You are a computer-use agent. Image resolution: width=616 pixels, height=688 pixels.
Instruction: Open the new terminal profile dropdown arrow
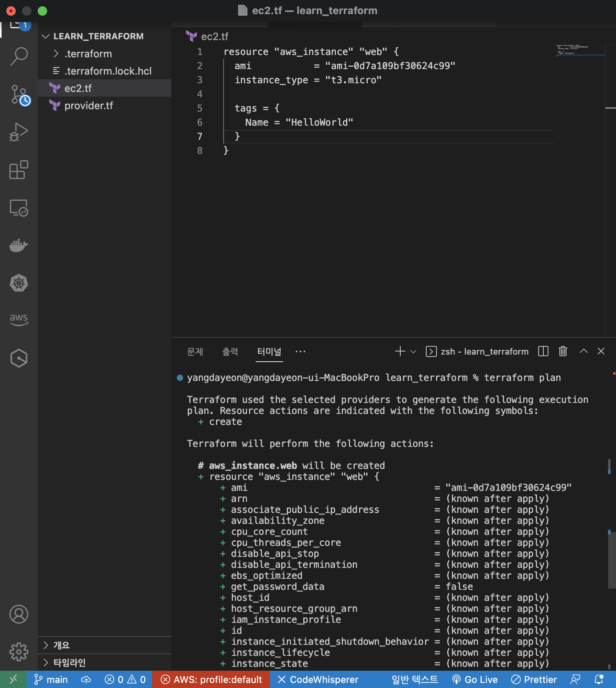click(x=413, y=351)
